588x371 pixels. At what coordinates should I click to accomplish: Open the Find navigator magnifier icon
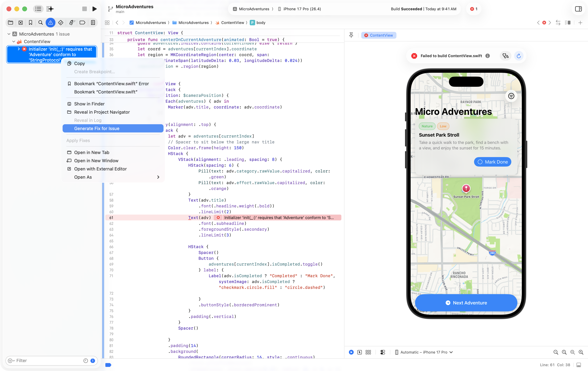coord(41,23)
